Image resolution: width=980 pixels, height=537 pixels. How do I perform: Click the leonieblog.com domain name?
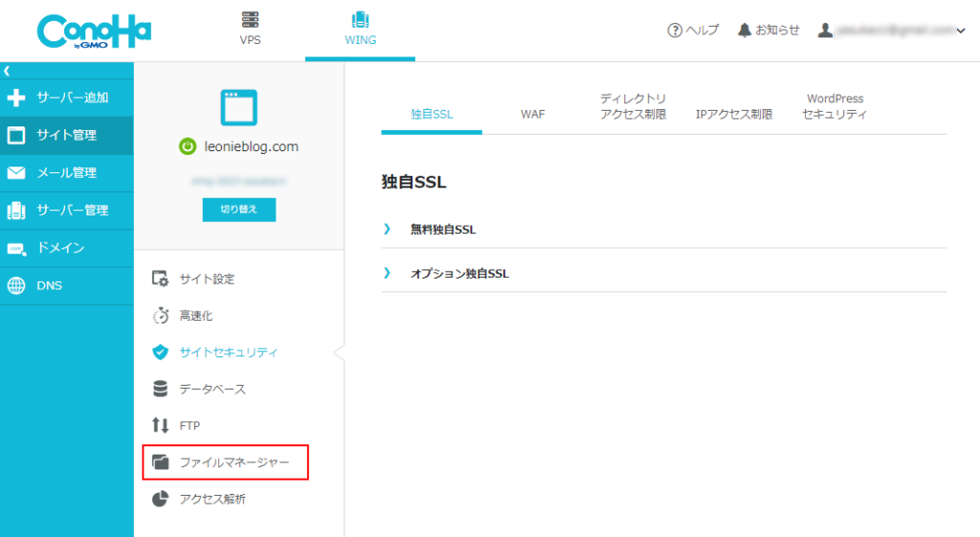tap(252, 146)
